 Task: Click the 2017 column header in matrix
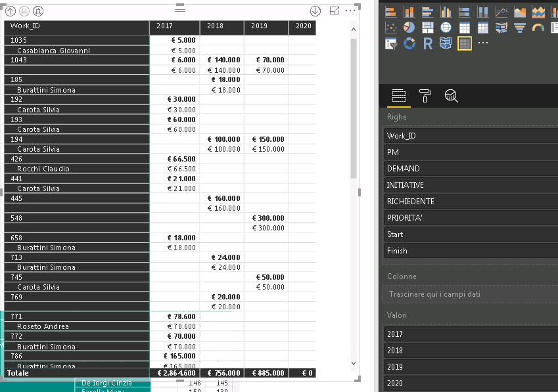coord(174,26)
